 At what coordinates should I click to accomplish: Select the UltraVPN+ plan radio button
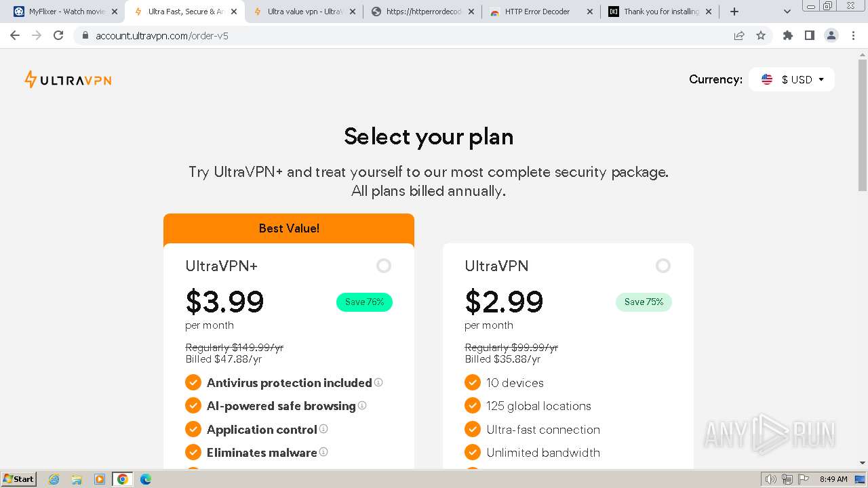[x=384, y=266]
